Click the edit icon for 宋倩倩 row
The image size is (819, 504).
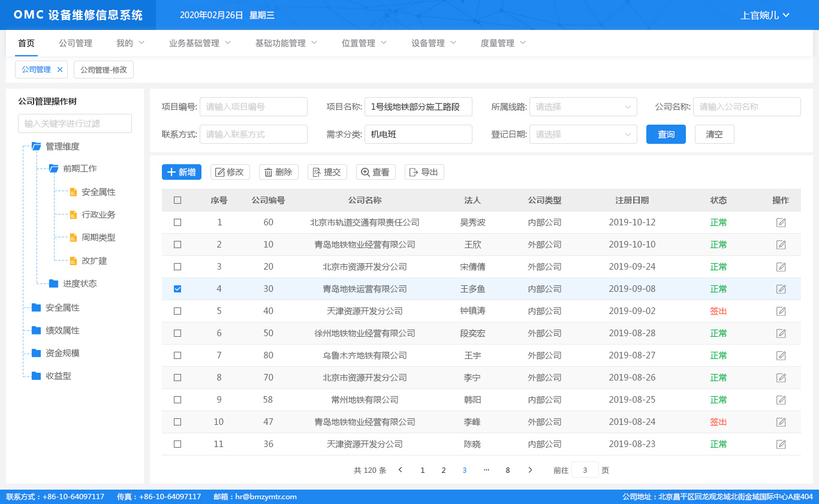click(781, 267)
